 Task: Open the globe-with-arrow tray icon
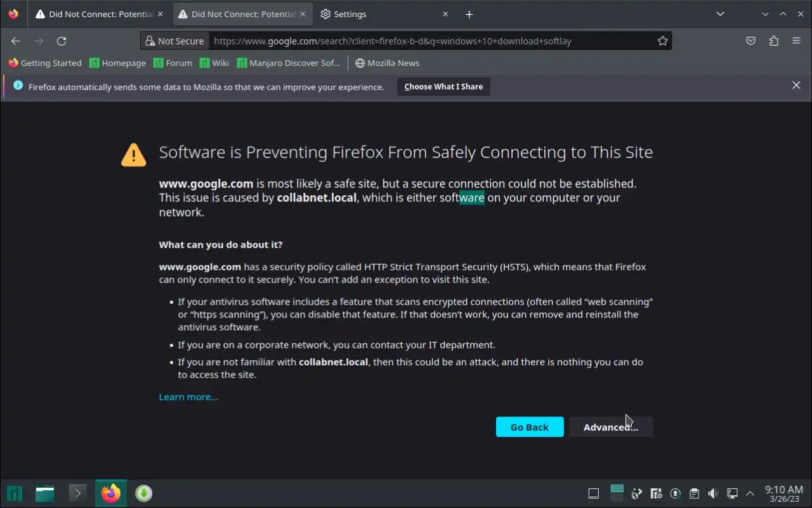click(637, 493)
